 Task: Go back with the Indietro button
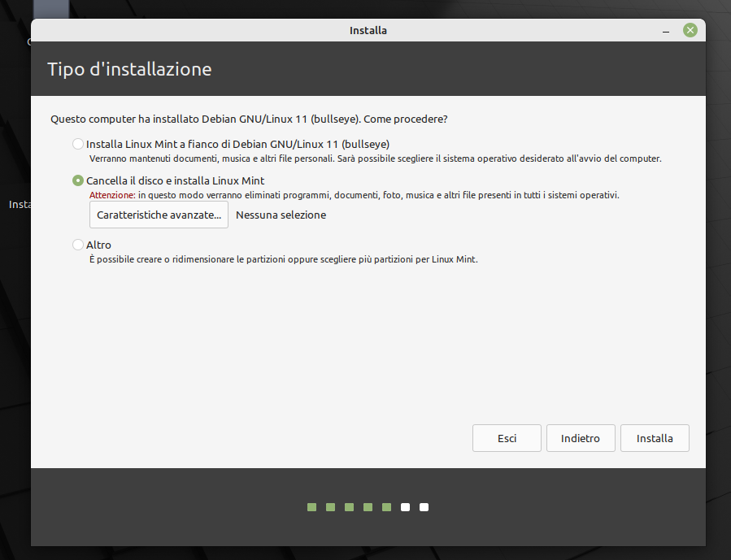coord(581,438)
